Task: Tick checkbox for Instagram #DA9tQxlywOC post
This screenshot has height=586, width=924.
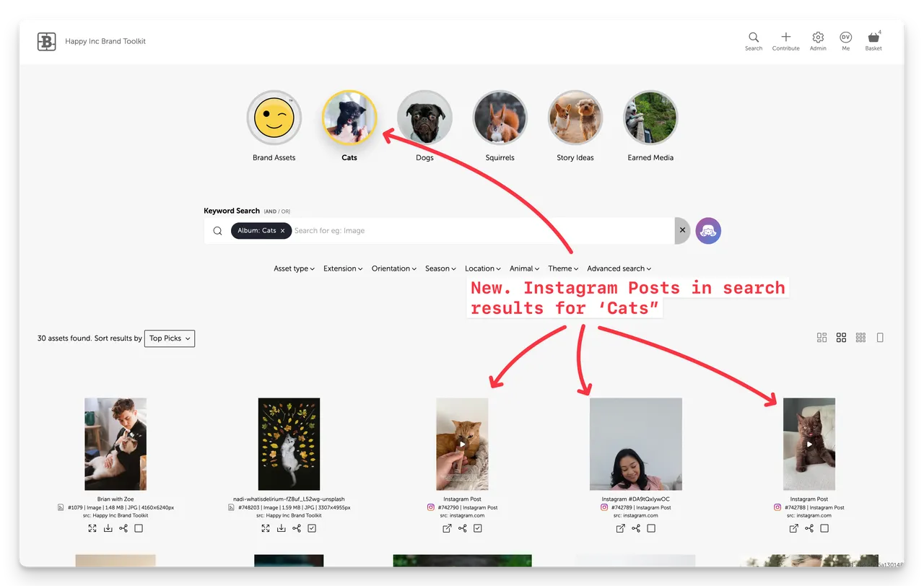Action: click(651, 528)
